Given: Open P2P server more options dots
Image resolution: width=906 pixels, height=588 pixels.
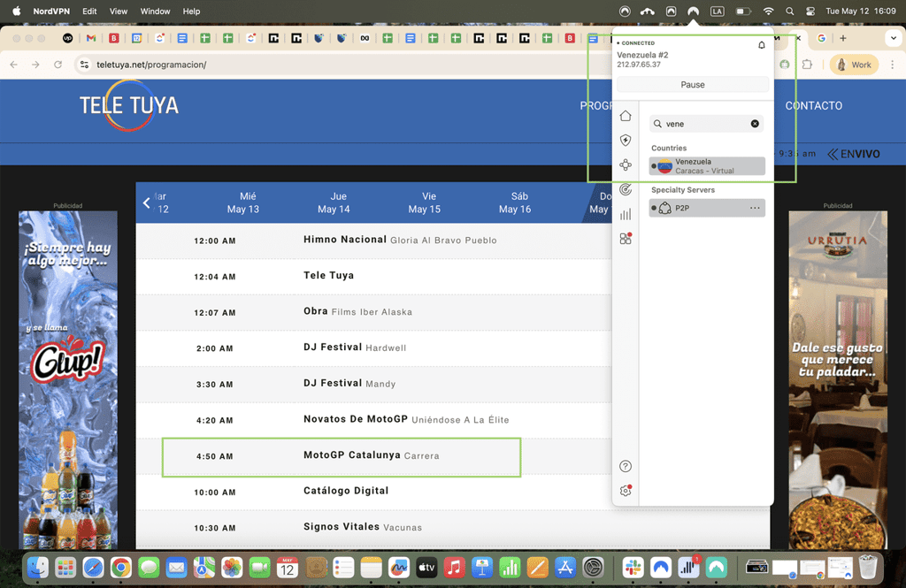Looking at the screenshot, I should tap(755, 208).
